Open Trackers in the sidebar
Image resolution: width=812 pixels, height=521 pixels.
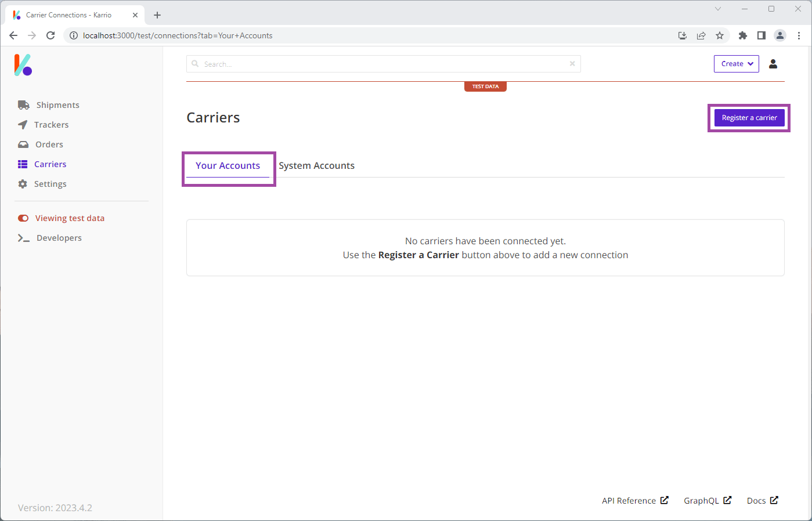pyautogui.click(x=44, y=125)
